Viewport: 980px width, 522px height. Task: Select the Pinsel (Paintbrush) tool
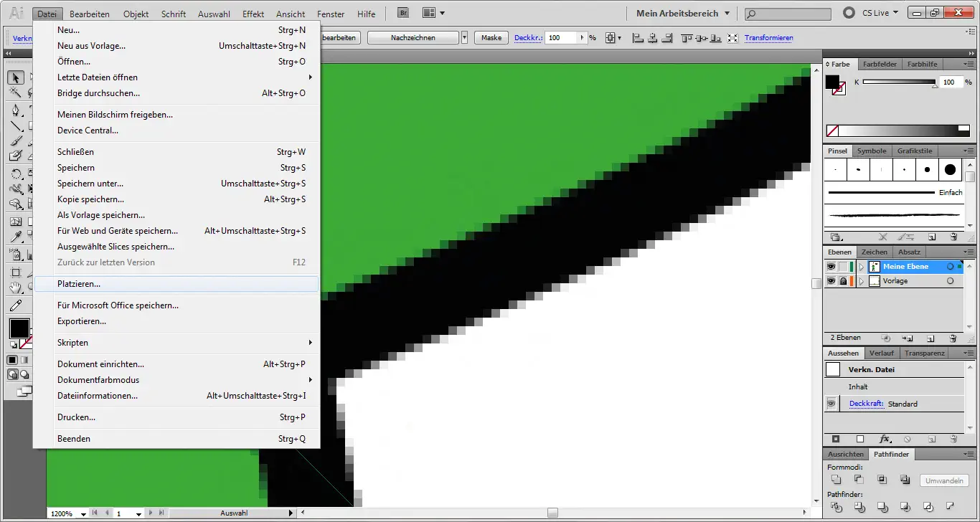pyautogui.click(x=14, y=139)
